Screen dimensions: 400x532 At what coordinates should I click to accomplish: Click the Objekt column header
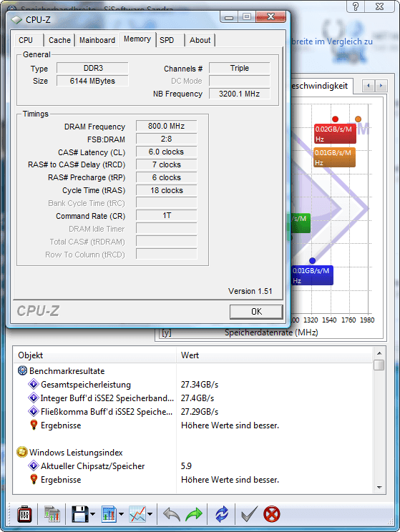point(94,355)
